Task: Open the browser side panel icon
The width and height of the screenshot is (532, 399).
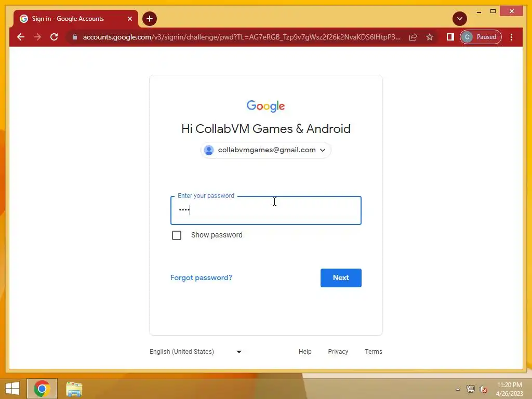Action: (x=450, y=37)
